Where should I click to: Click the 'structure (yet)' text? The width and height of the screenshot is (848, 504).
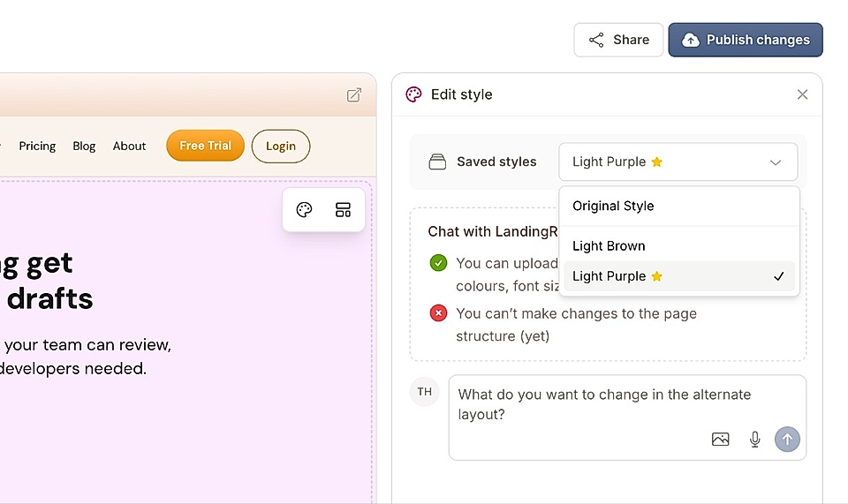pyautogui.click(x=503, y=336)
